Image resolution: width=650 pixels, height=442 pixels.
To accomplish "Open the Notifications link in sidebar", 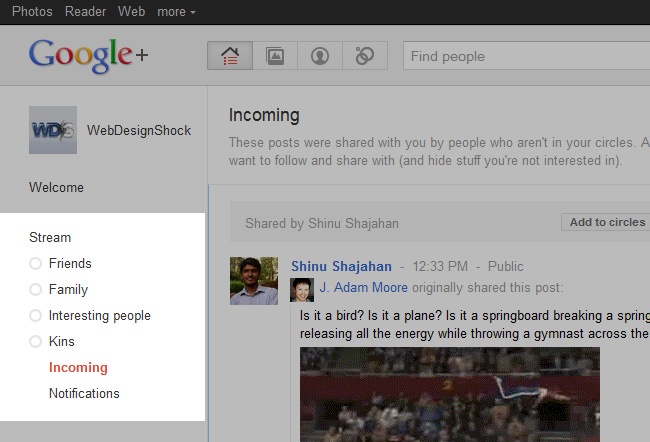I will tap(84, 393).
